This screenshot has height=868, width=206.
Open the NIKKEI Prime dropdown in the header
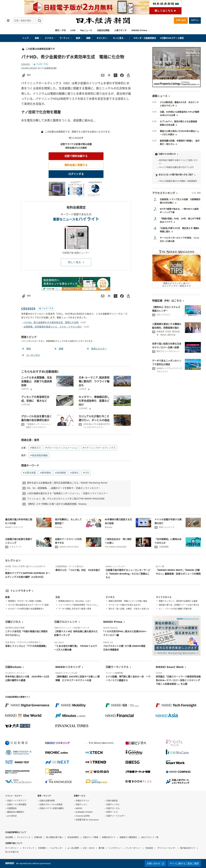pos(141,30)
